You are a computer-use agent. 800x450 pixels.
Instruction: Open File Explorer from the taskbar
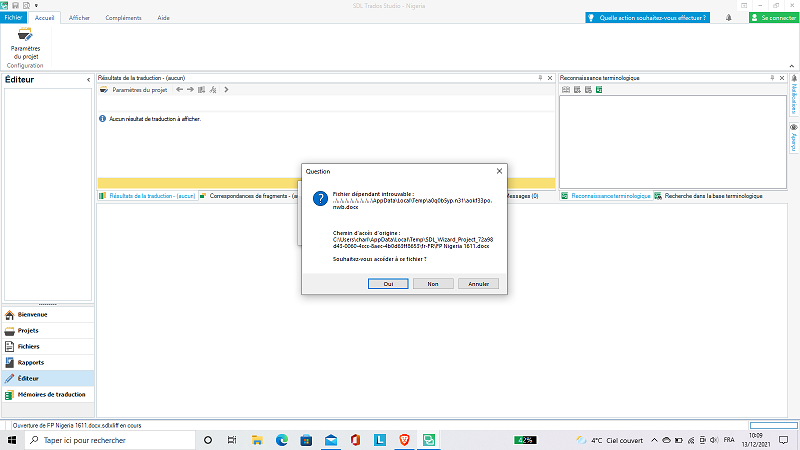click(x=257, y=440)
